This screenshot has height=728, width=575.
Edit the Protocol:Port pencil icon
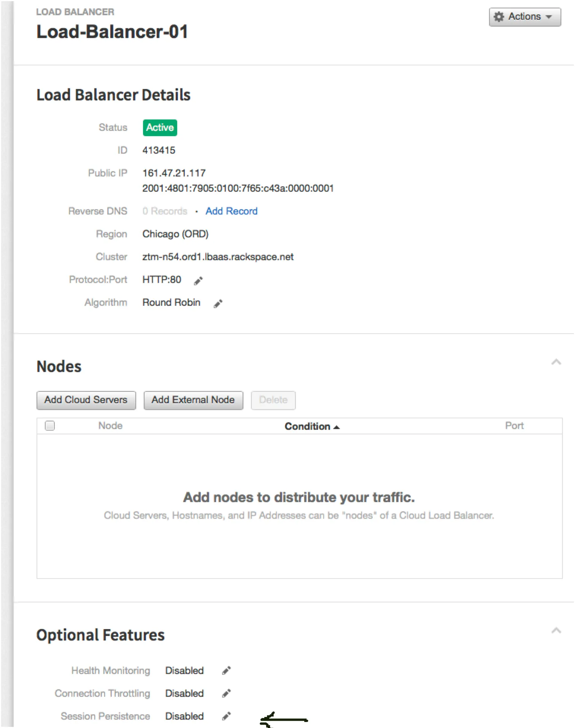click(x=198, y=281)
